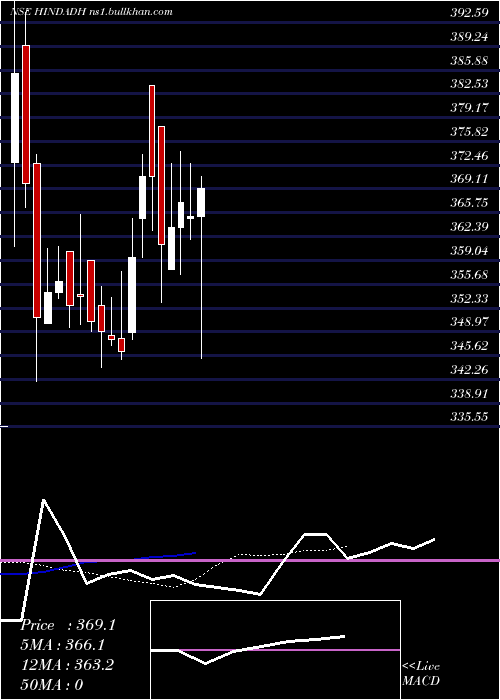Select the 359.04 price axis label

(x=469, y=251)
